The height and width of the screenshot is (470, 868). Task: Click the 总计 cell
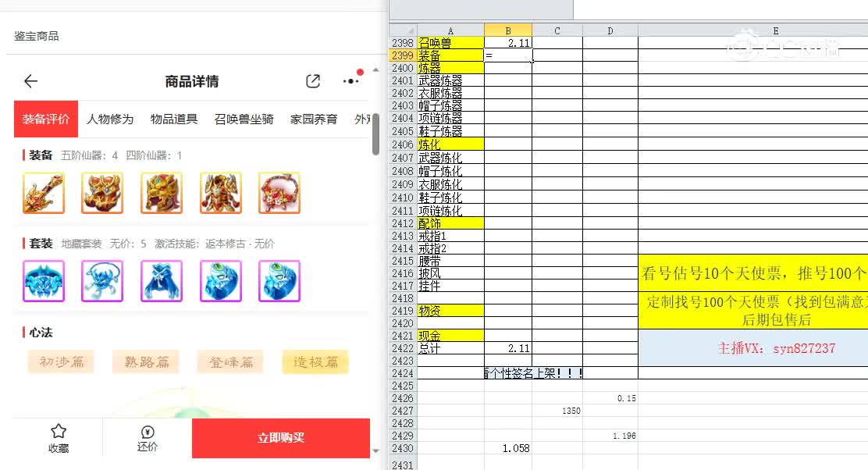click(x=450, y=348)
